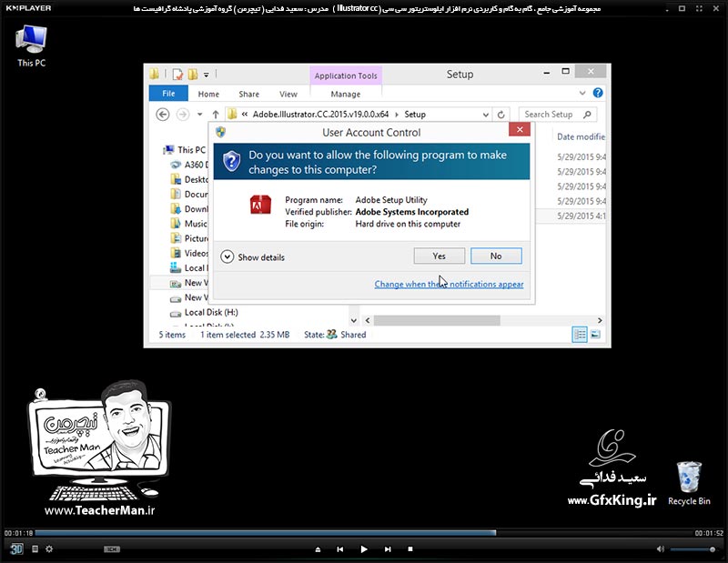This screenshot has width=728, height=563.
Task: Click Adobe.Illustrator.CC.2015 breadcrumb segment
Action: 320,115
